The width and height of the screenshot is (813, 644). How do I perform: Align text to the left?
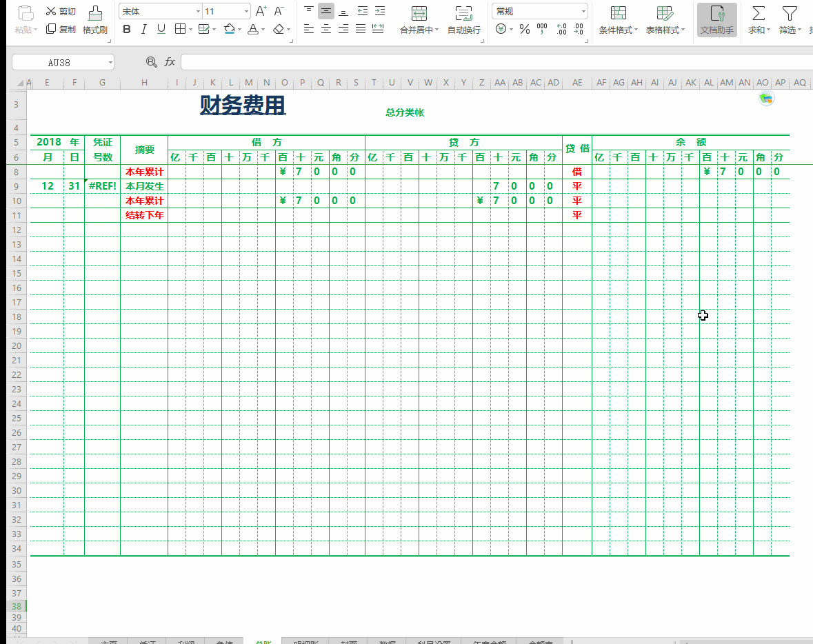coord(308,29)
